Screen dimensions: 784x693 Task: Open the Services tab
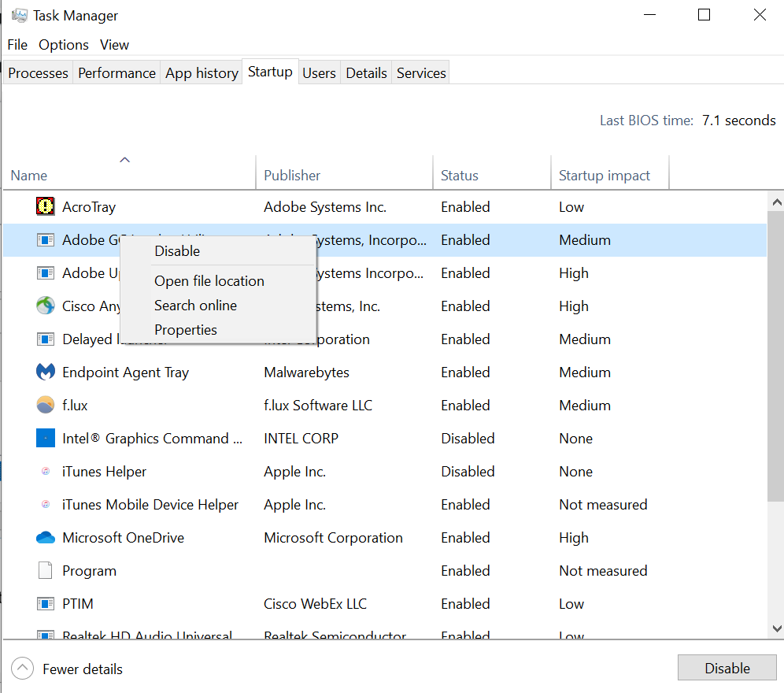(x=421, y=73)
